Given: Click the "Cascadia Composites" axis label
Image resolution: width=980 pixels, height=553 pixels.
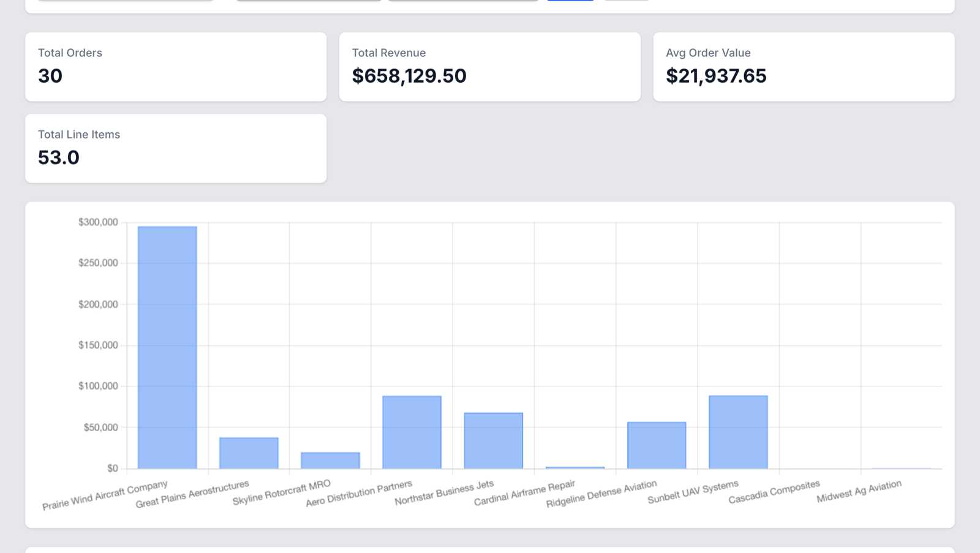Looking at the screenshot, I should click(774, 492).
